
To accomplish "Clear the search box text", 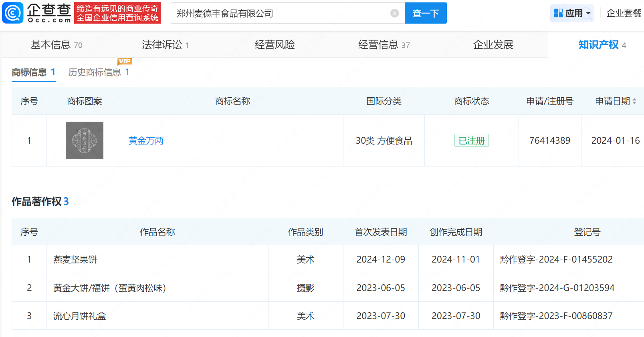I will click(394, 13).
